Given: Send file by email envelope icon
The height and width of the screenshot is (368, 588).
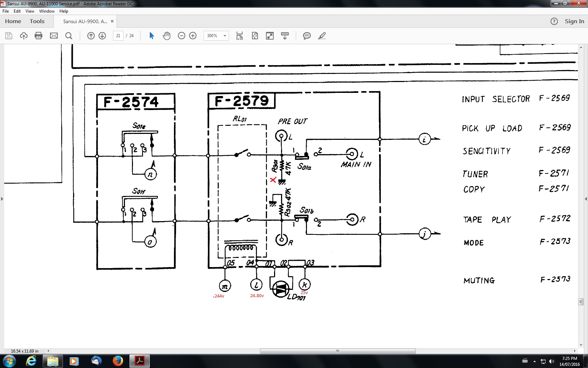Looking at the screenshot, I should point(54,36).
